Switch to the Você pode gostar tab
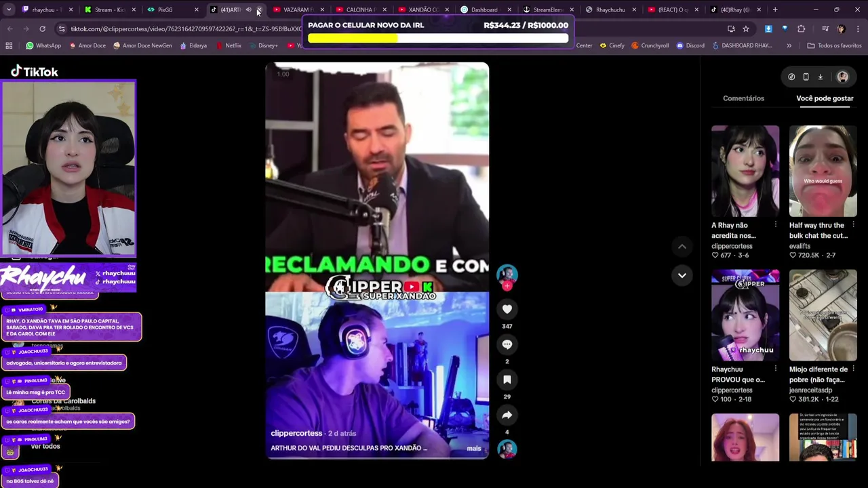Screen dimensions: 868x488 (x=825, y=98)
